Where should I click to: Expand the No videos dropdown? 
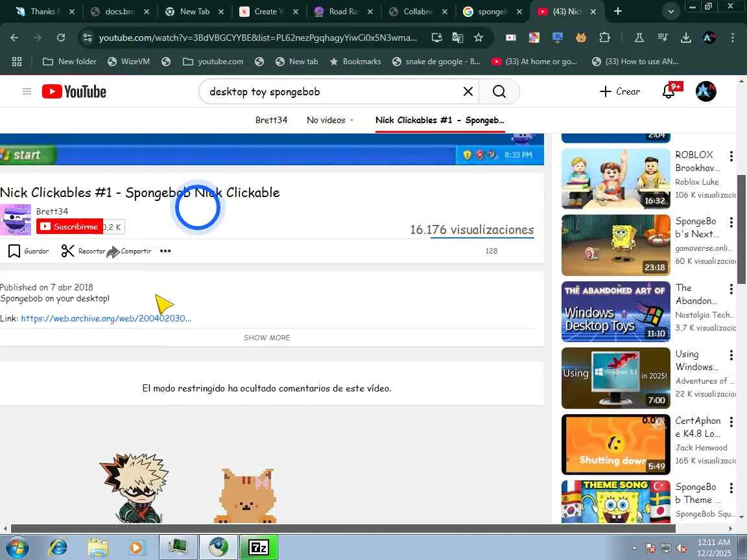click(x=330, y=120)
